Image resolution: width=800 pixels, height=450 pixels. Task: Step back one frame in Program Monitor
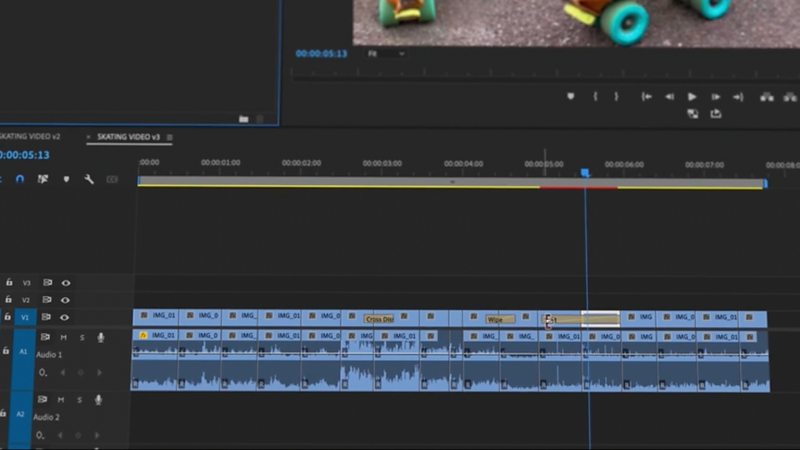[x=669, y=97]
